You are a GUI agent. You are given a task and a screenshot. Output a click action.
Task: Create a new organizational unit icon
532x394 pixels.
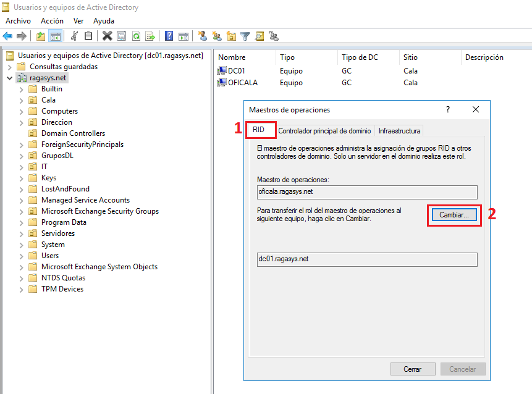(231, 36)
